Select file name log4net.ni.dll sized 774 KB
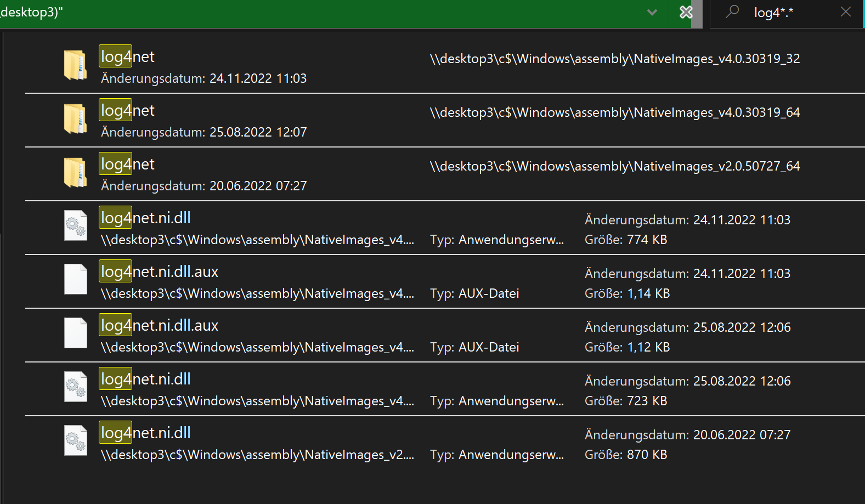The height and width of the screenshot is (504, 865). pos(145,218)
